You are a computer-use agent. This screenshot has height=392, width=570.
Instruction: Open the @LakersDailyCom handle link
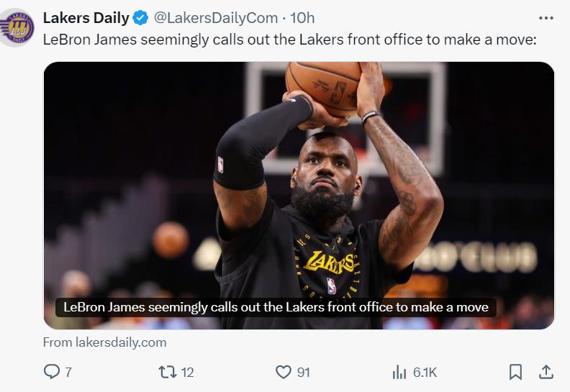(x=214, y=17)
